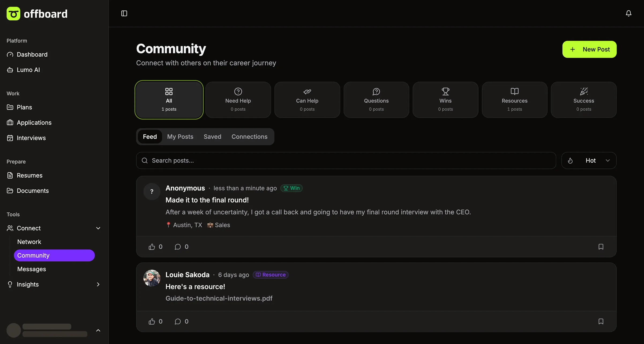Expand the Insights sidebar section
Viewport: 644px width, 344px height.
(98, 285)
